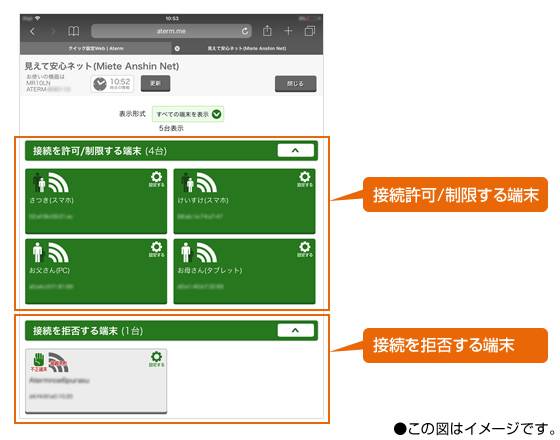Go back with the Safari back arrow
The width and height of the screenshot is (560, 440).
coord(32,31)
